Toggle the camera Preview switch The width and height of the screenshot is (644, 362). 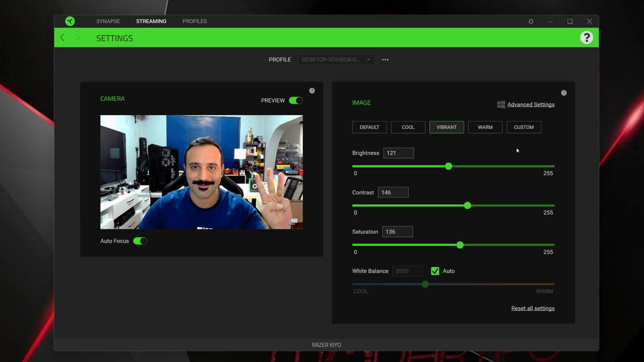(x=296, y=101)
